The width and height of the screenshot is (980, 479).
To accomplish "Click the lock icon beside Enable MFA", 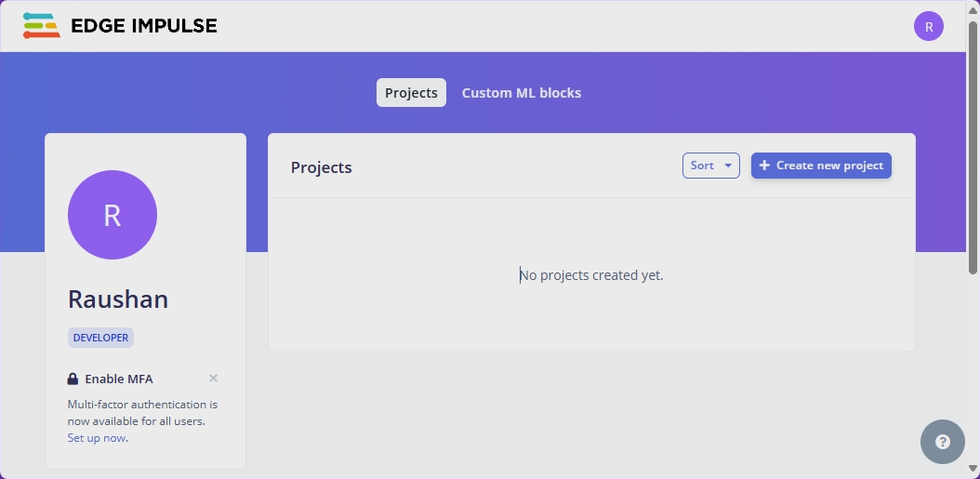I will tap(73, 379).
